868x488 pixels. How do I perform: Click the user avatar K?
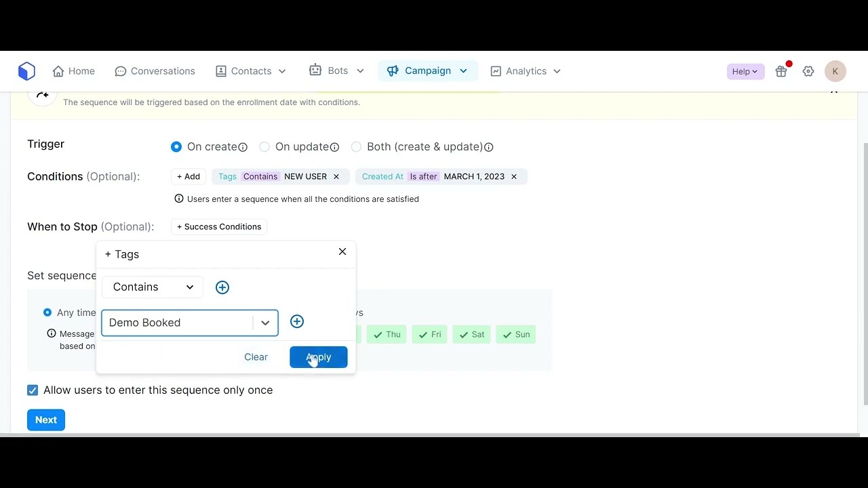(835, 71)
